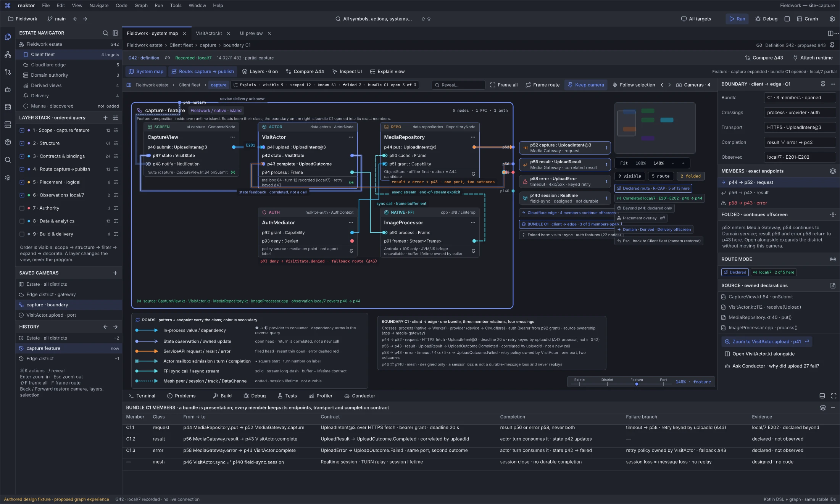This screenshot has width=840, height=504.
Task: Open MediaRepository node ellipsis menu
Action: tap(473, 137)
